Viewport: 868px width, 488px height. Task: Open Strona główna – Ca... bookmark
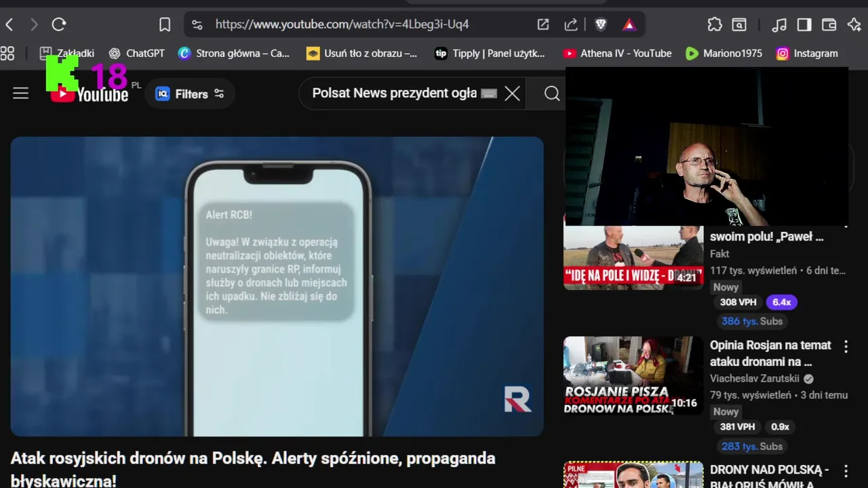[x=234, y=54]
